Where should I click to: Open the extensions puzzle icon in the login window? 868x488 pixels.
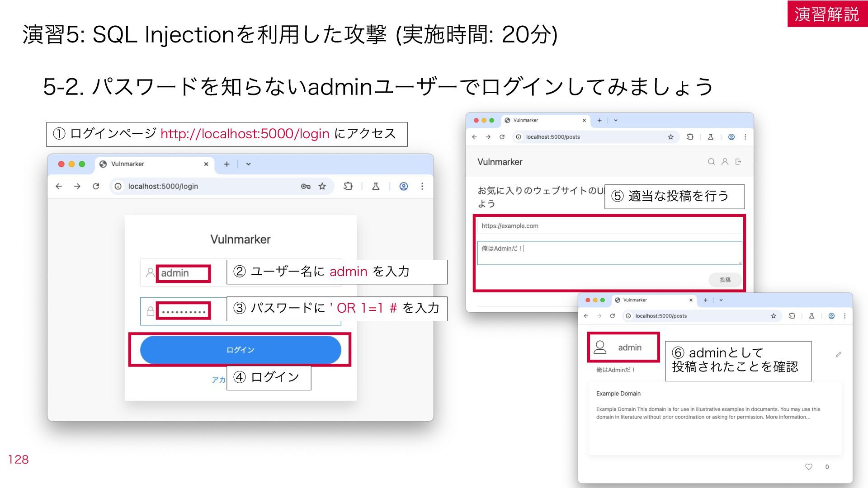coord(348,186)
